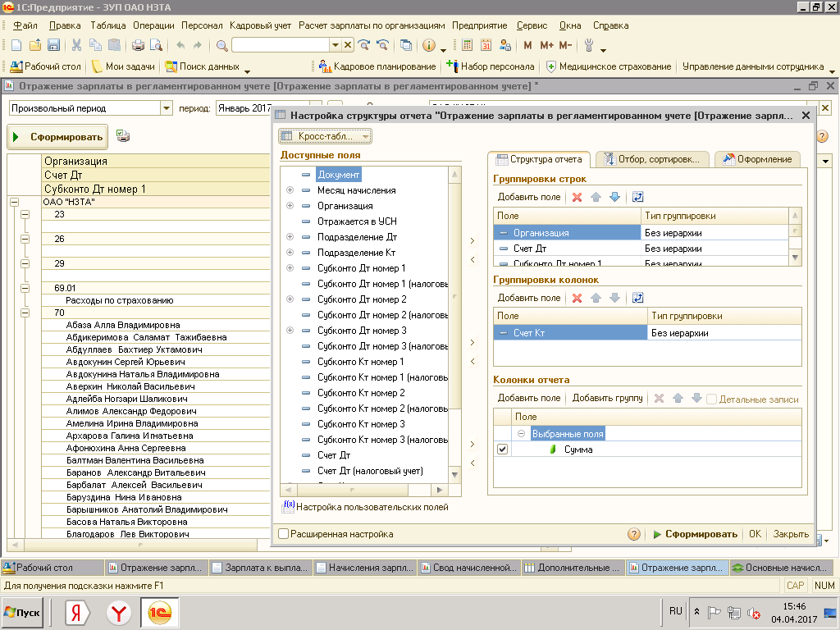Delete selected field in Группировки строк
Viewport: 840px width, 630px height.
pos(577,197)
